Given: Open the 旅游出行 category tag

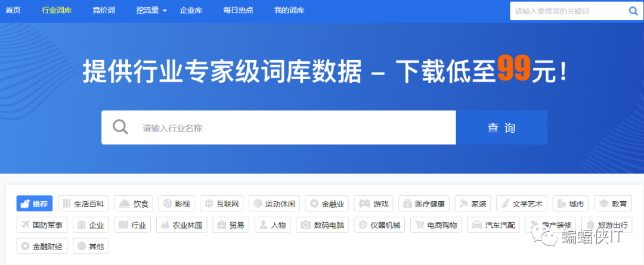Looking at the screenshot, I should [x=606, y=225].
